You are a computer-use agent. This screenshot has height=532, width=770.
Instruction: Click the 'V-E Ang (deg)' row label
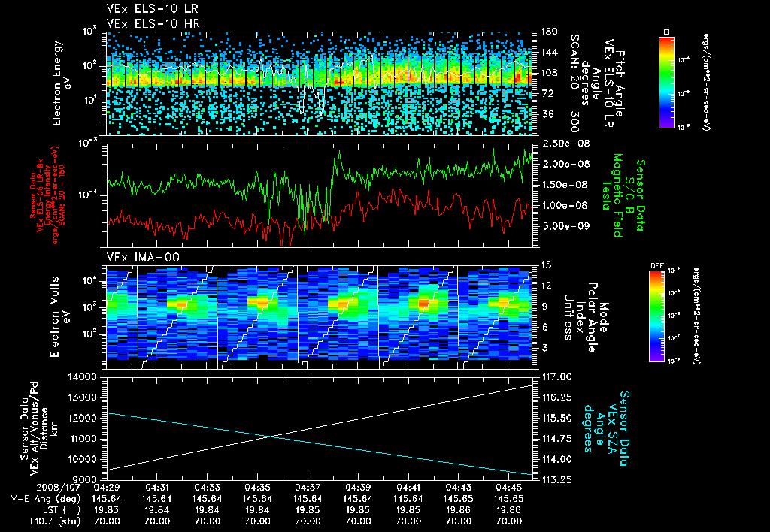click(x=46, y=499)
